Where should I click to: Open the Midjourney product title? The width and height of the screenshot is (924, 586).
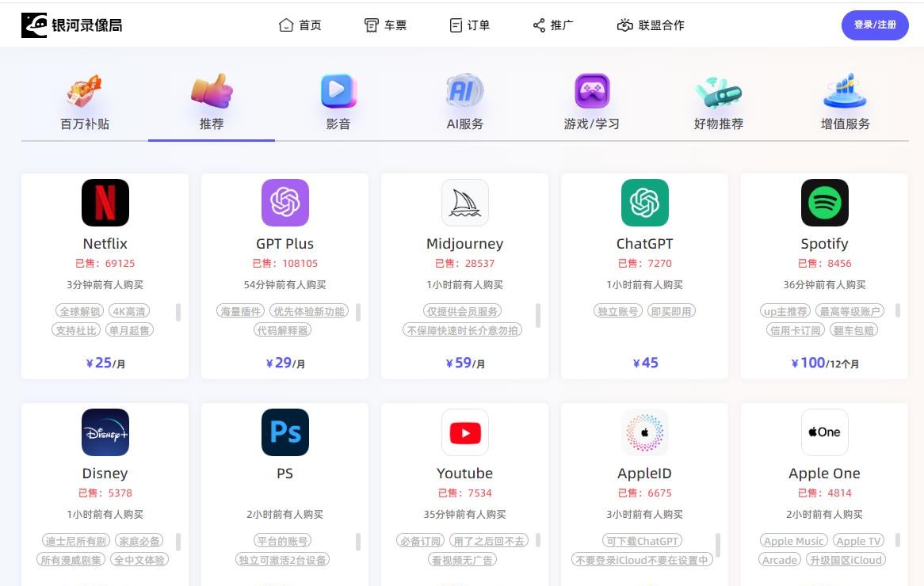465,244
